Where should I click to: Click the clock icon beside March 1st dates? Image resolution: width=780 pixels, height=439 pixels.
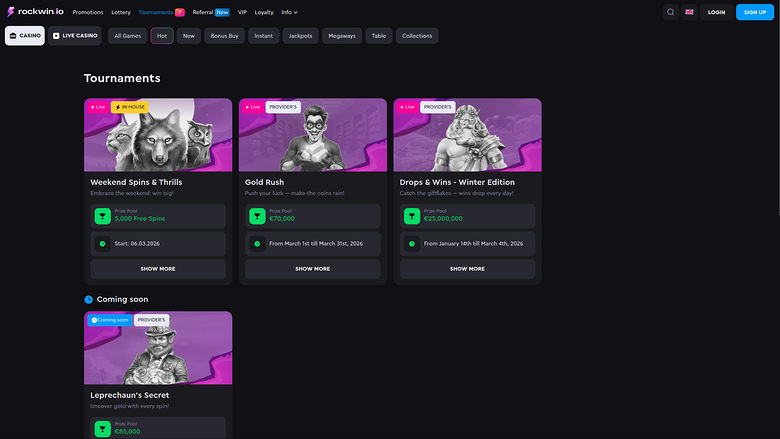[257, 244]
